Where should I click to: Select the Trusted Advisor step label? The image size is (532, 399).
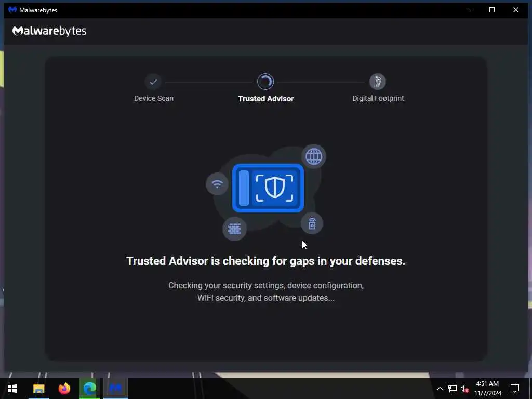(x=266, y=99)
